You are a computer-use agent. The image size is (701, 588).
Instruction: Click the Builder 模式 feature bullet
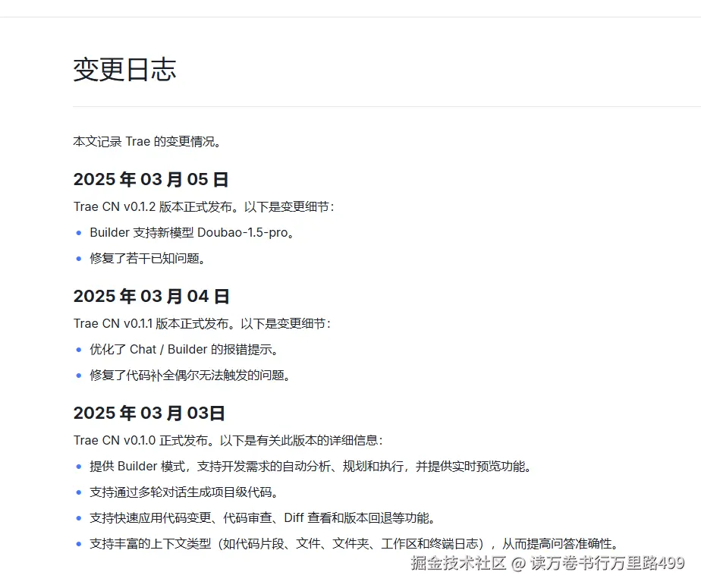313,466
